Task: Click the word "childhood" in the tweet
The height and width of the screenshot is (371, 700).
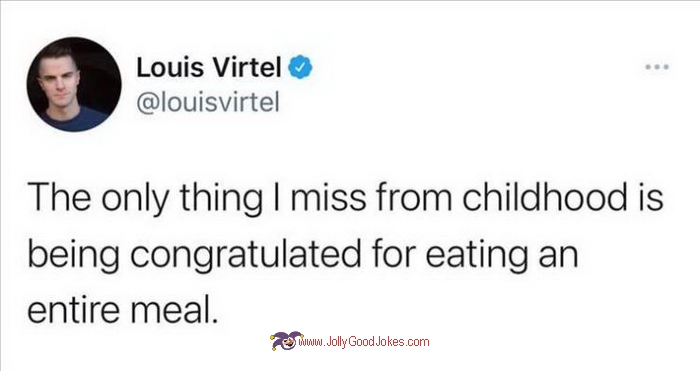Action: pos(545,197)
